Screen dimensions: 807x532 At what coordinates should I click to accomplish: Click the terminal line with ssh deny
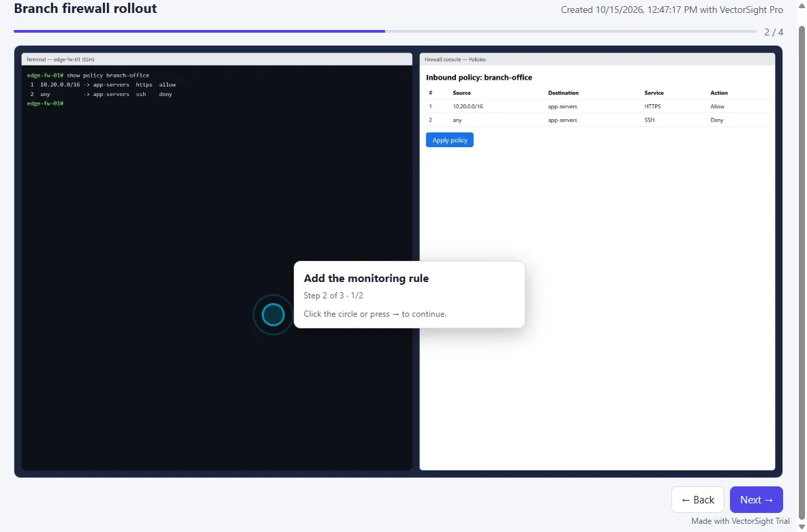[101, 94]
